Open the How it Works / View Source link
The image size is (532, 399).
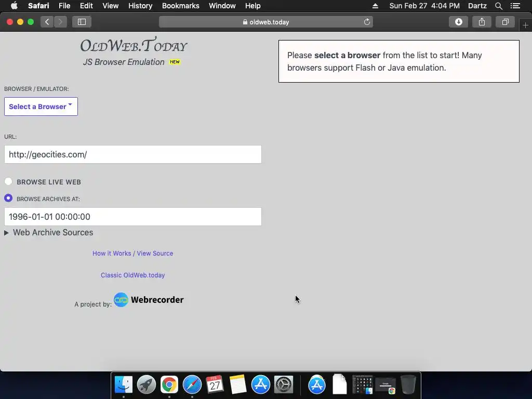click(x=132, y=254)
